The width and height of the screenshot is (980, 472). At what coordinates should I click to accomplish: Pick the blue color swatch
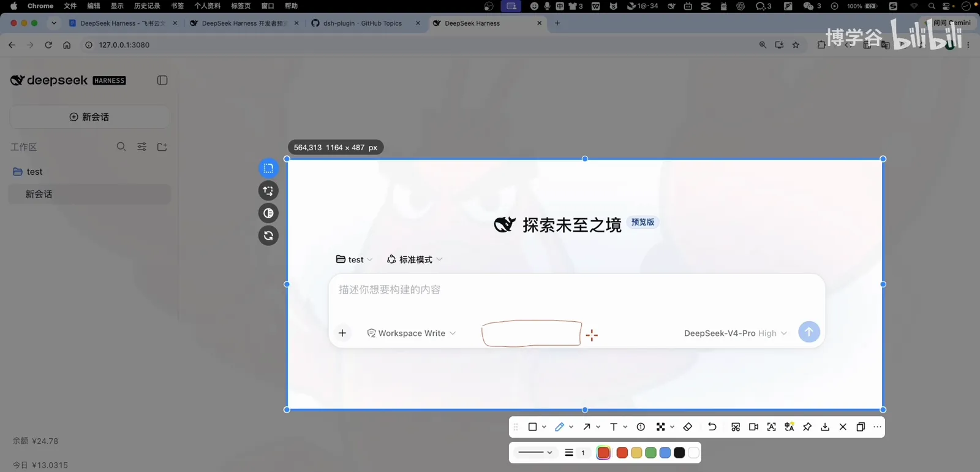coord(665,452)
